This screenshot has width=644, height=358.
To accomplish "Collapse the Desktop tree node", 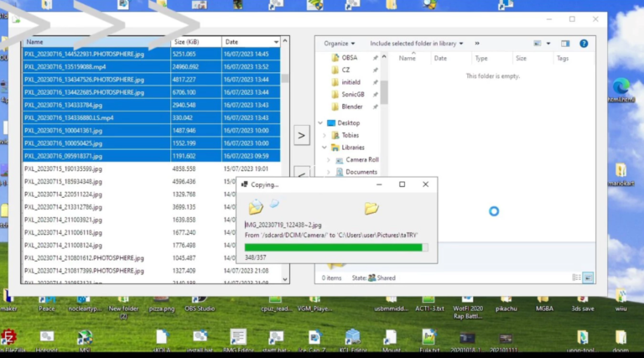I will [319, 122].
